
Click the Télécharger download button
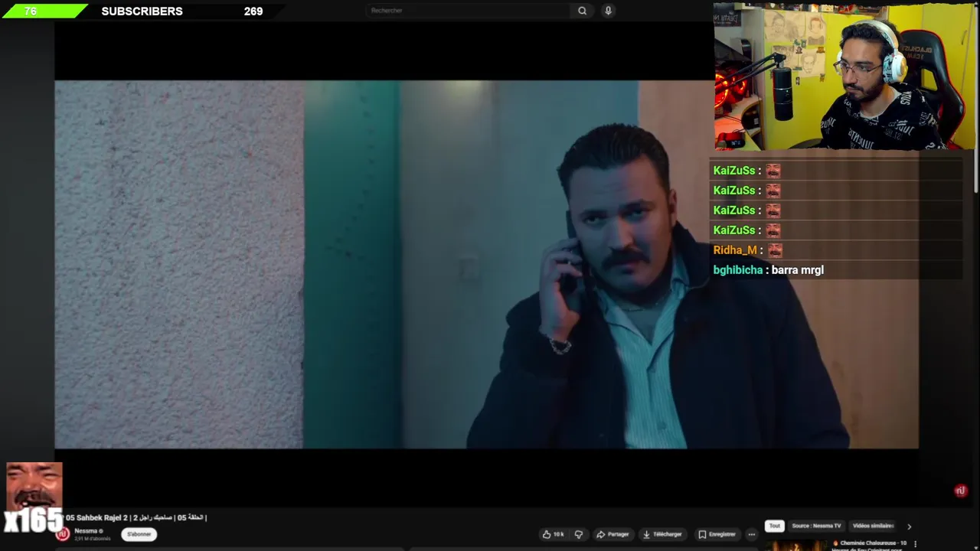point(662,534)
